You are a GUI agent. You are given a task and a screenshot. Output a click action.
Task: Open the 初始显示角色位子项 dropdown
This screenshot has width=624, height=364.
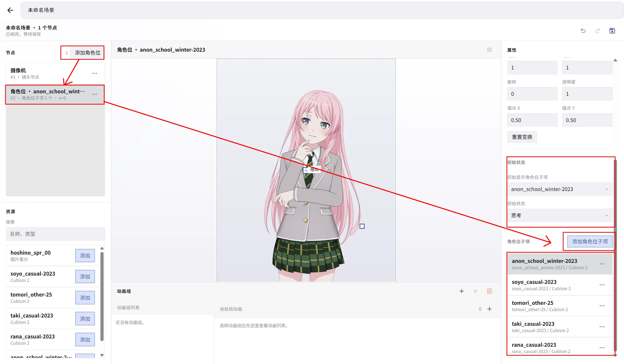click(560, 189)
